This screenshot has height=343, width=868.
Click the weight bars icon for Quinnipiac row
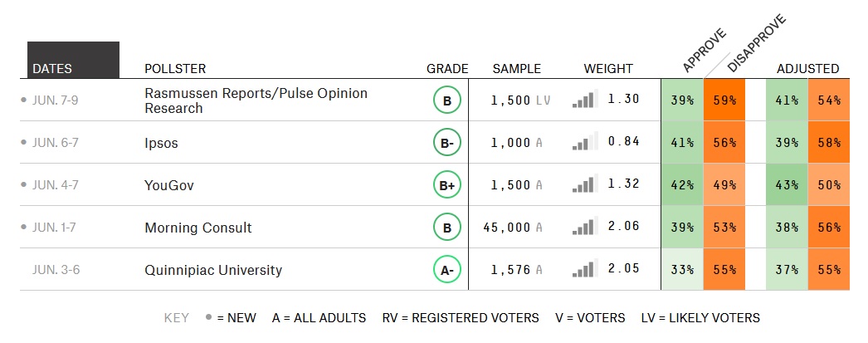point(584,269)
